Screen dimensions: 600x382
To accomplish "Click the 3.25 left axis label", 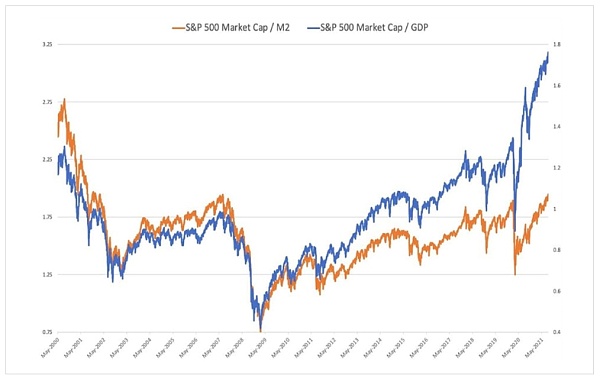I will click(47, 44).
